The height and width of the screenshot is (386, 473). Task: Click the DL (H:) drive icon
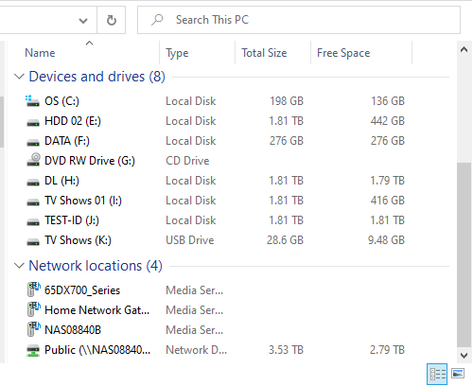(x=33, y=183)
